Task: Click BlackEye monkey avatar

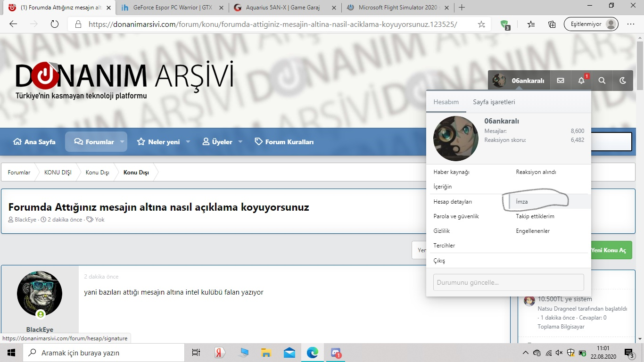Action: (40, 294)
